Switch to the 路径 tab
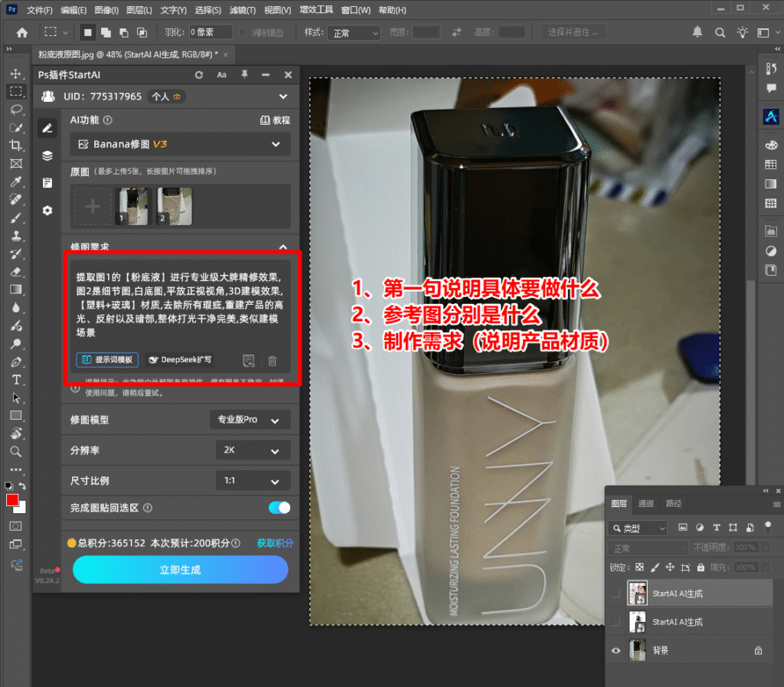The width and height of the screenshot is (784, 687). pyautogui.click(x=674, y=503)
